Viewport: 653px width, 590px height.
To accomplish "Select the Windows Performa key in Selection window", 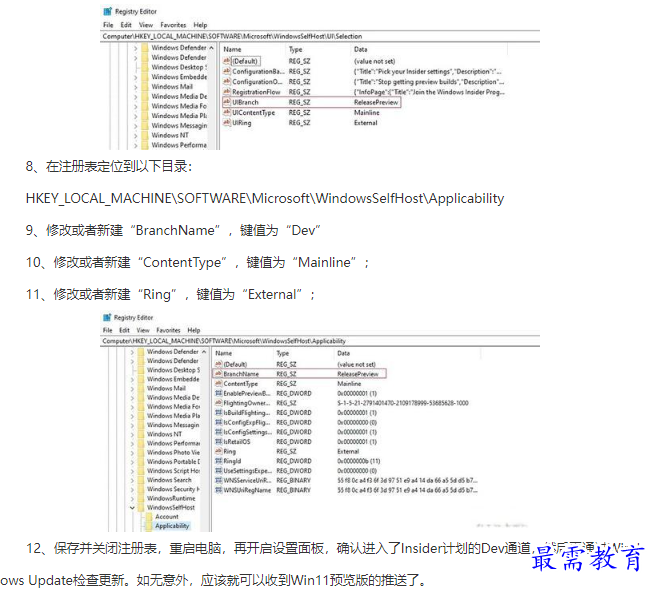I will click(x=179, y=145).
